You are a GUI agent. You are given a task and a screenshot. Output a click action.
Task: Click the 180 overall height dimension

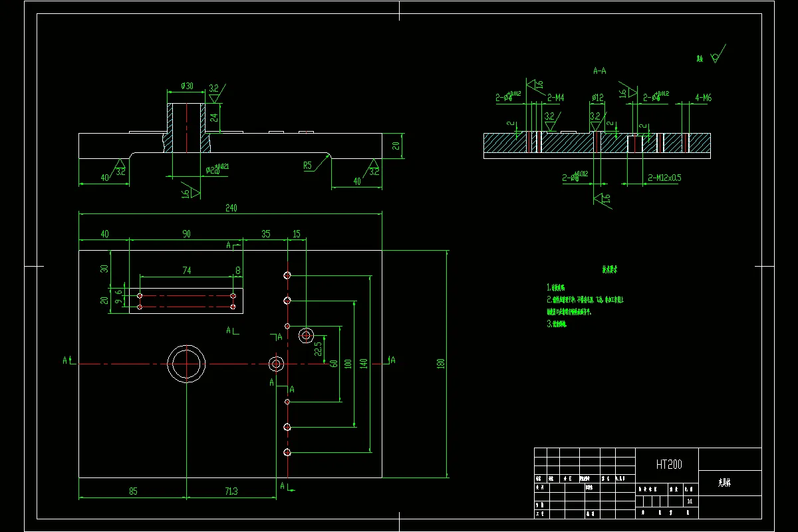coord(440,363)
